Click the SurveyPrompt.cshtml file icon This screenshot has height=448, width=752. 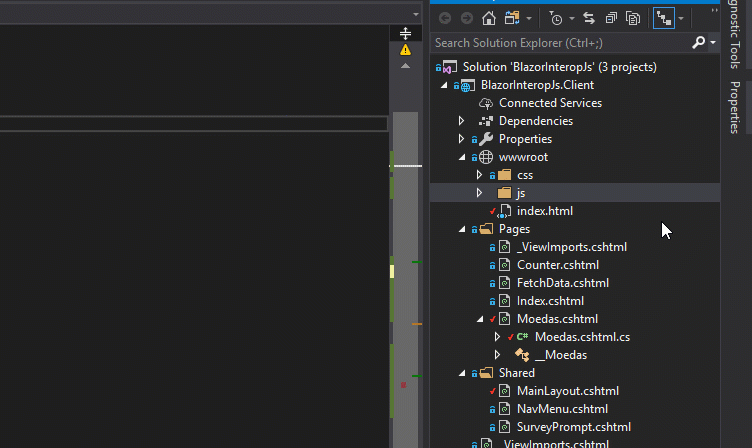(504, 427)
